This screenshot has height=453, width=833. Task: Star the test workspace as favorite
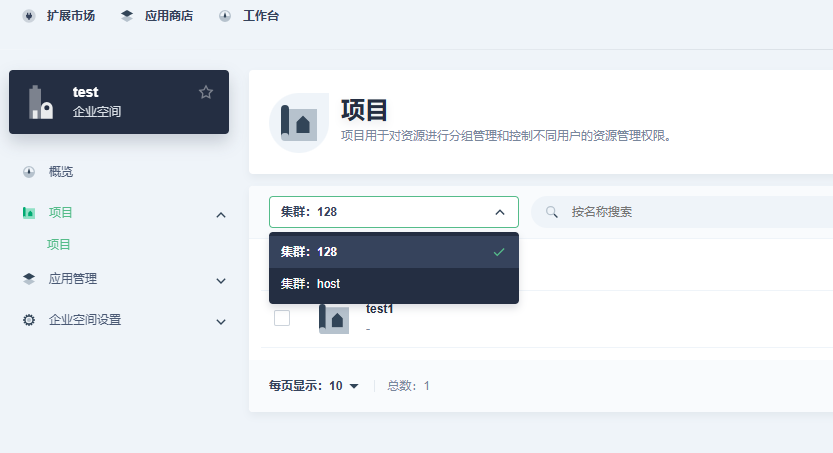coord(206,92)
